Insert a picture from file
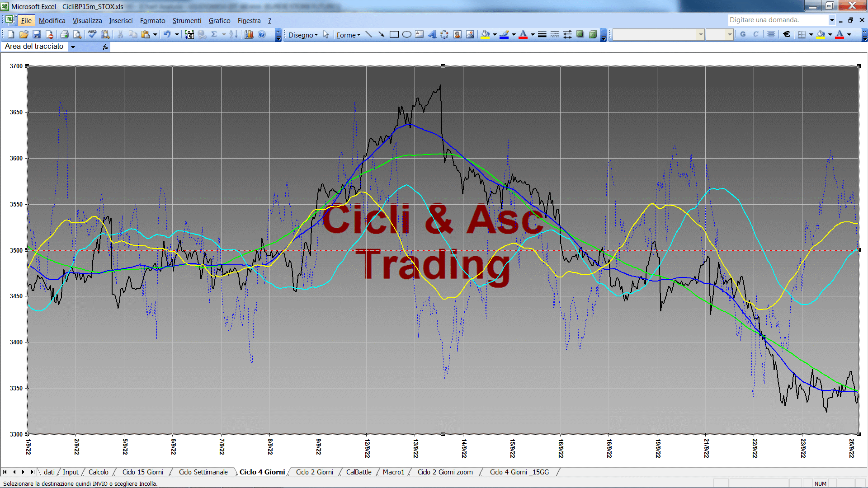 coord(470,34)
